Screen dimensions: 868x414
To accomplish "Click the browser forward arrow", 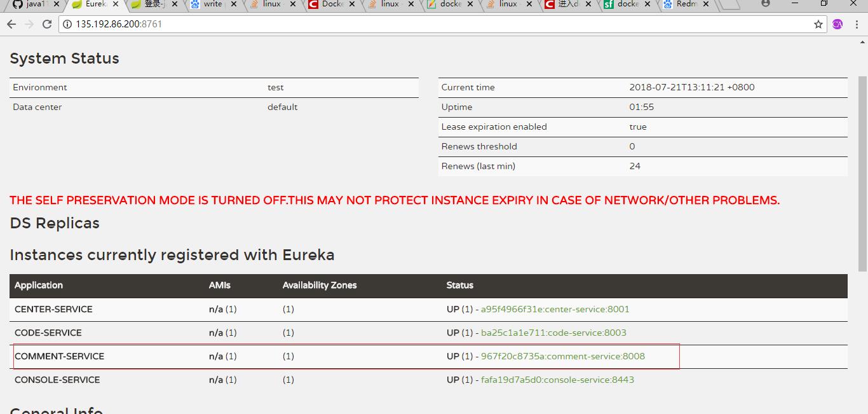I will (x=29, y=25).
